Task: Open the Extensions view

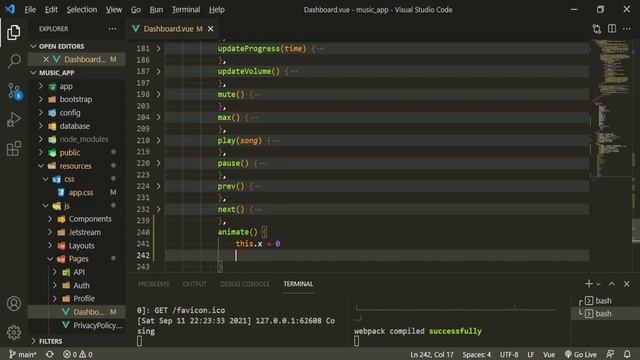Action: coord(13,148)
